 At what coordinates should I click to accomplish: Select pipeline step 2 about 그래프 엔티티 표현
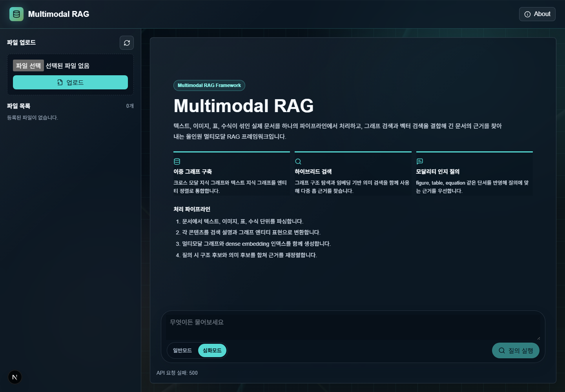(x=248, y=232)
